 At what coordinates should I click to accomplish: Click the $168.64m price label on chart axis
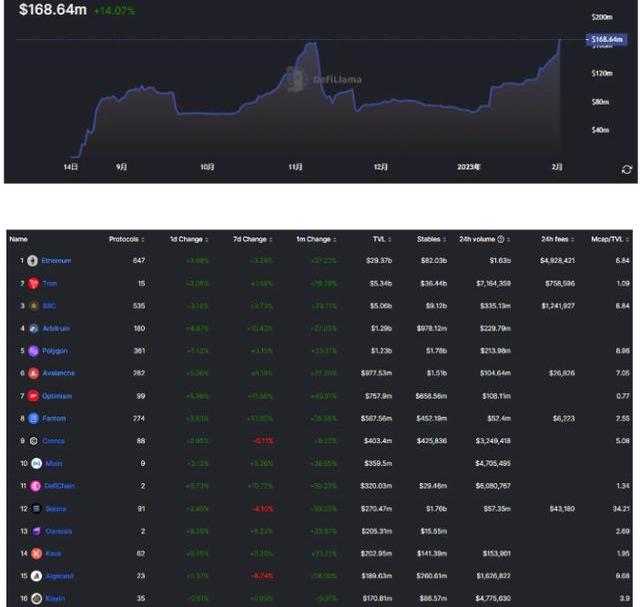[607, 40]
